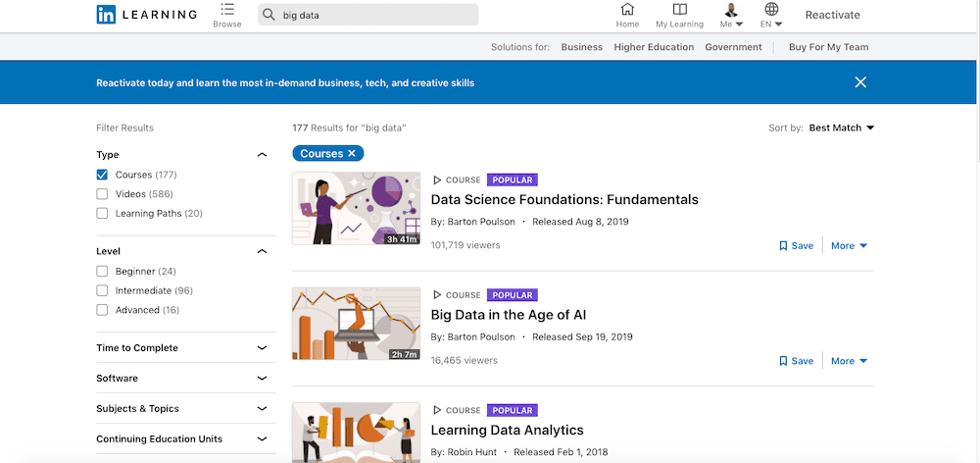
Task: Check the Advanced (16) level filter
Action: tap(102, 310)
